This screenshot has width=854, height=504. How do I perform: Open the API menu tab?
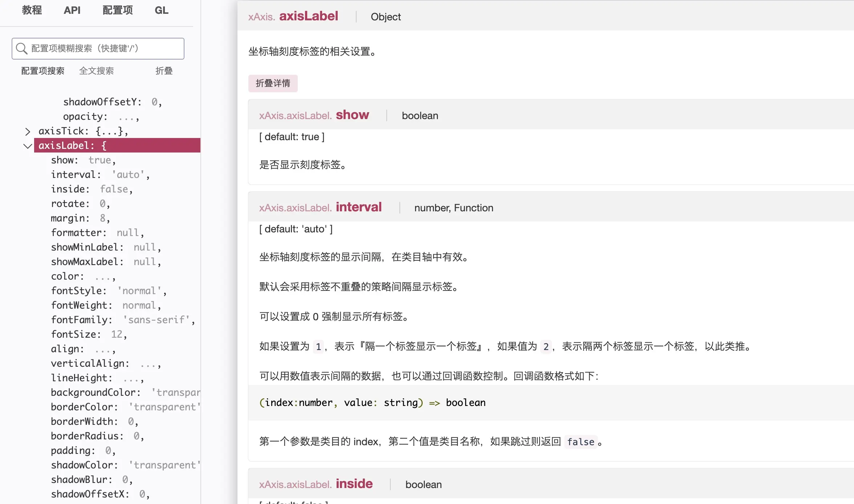72,10
